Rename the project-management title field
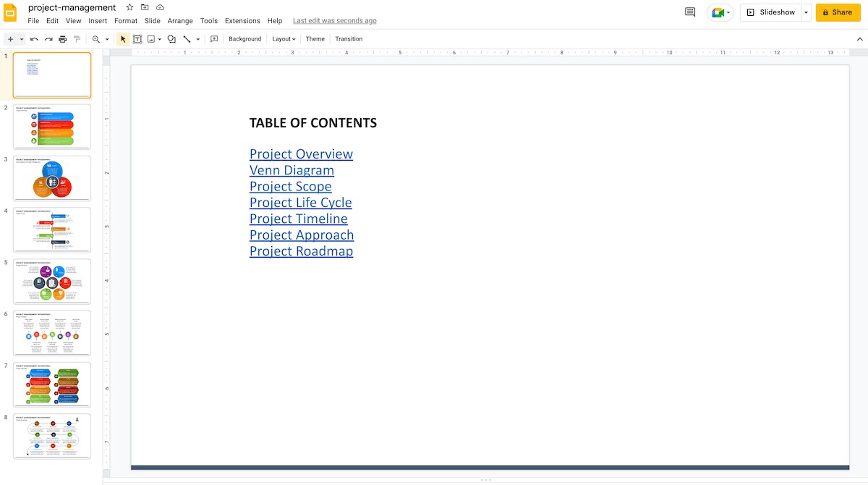 [72, 7]
